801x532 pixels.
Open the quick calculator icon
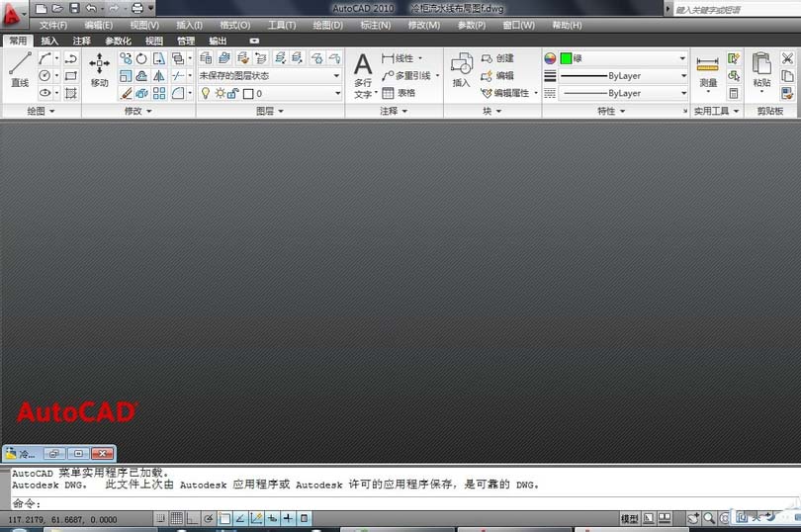[734, 93]
